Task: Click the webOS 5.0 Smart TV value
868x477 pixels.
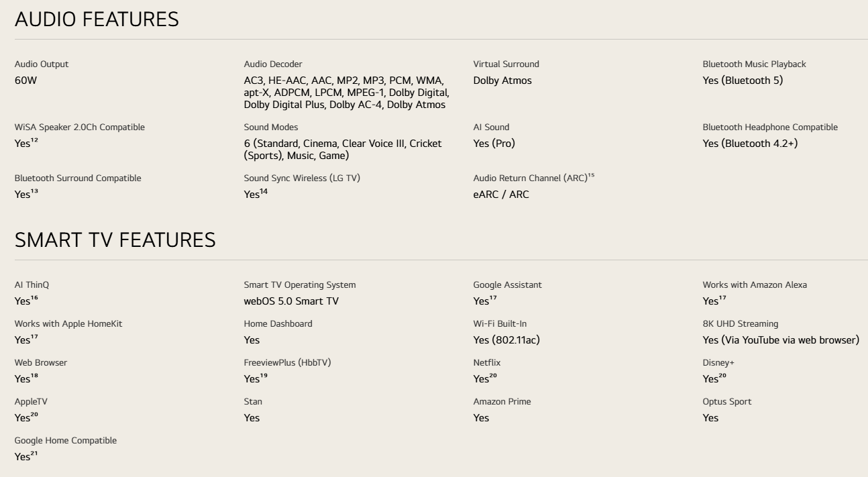Action: pos(291,301)
